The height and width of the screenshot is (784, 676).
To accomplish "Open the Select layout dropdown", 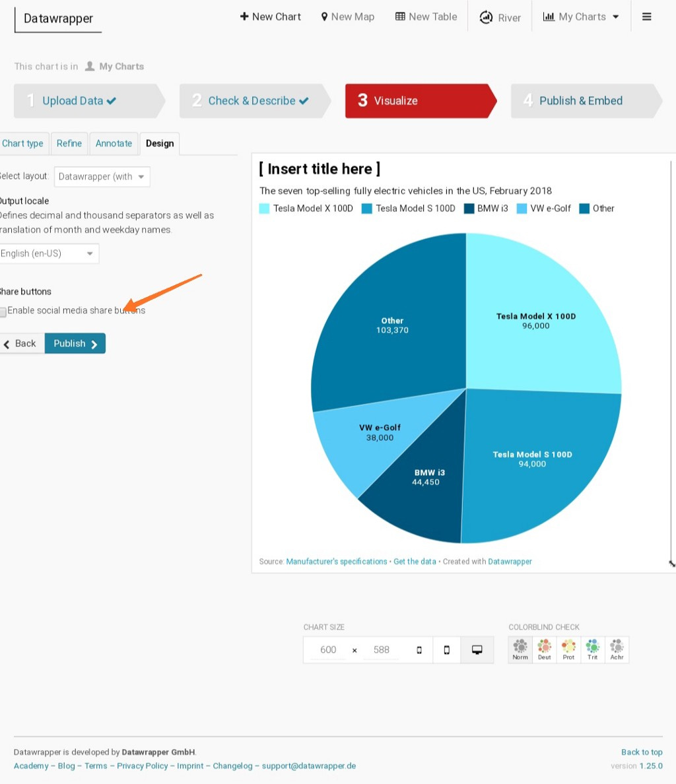I will (102, 176).
